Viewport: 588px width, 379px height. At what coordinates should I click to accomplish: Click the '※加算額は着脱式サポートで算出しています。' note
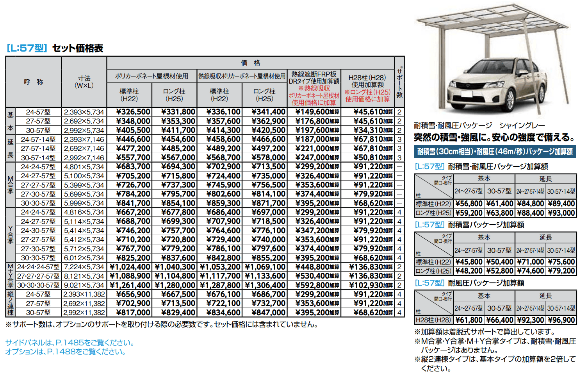tap(484, 332)
